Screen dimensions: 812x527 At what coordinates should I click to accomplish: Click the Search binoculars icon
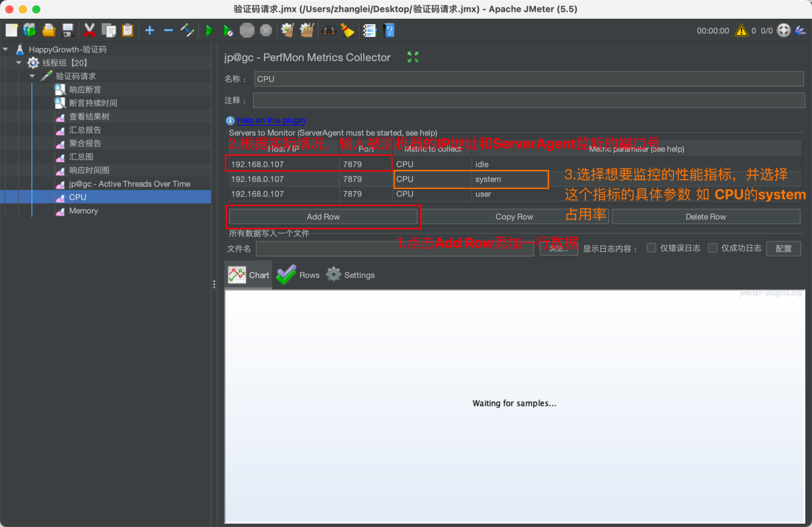click(x=329, y=30)
